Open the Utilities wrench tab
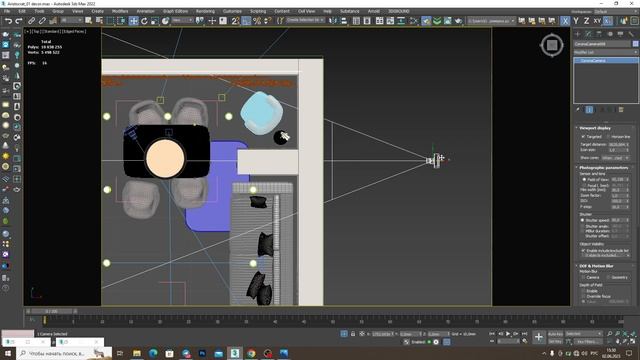This screenshot has width=640, height=360. pos(631,34)
